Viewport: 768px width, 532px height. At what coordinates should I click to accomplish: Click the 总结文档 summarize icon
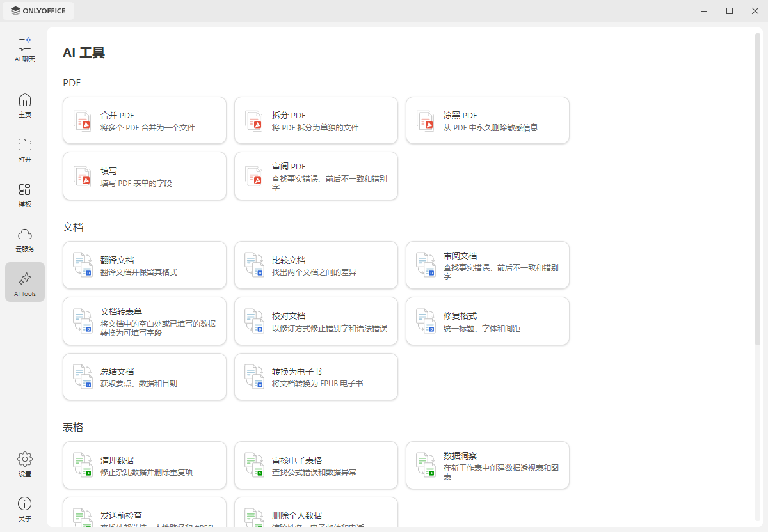[x=83, y=377]
